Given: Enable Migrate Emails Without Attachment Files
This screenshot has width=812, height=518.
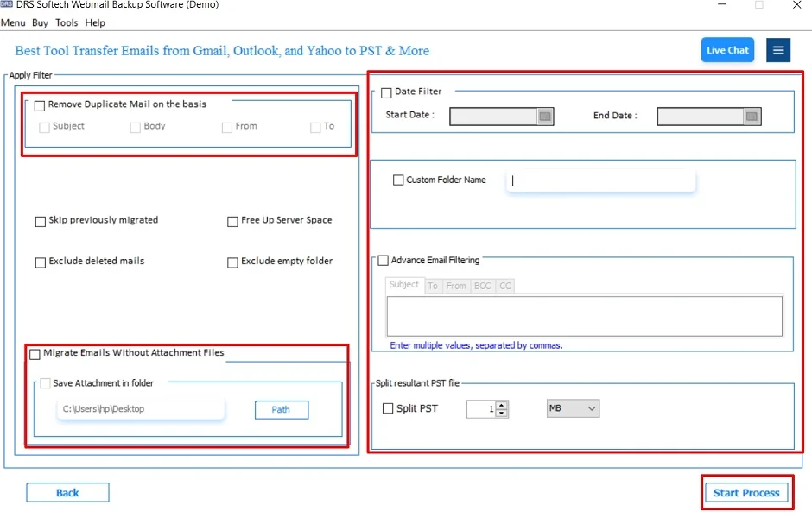Looking at the screenshot, I should [35, 353].
